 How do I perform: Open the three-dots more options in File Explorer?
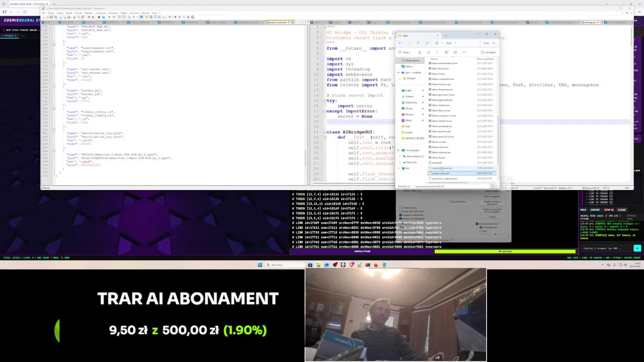coord(464,52)
